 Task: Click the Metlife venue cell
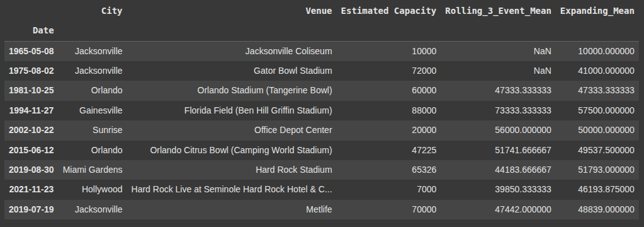coord(319,209)
